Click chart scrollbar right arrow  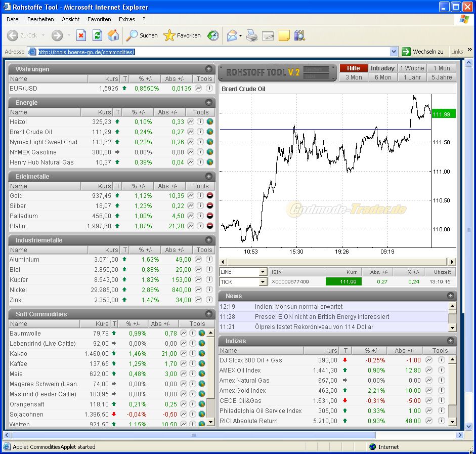(452, 262)
